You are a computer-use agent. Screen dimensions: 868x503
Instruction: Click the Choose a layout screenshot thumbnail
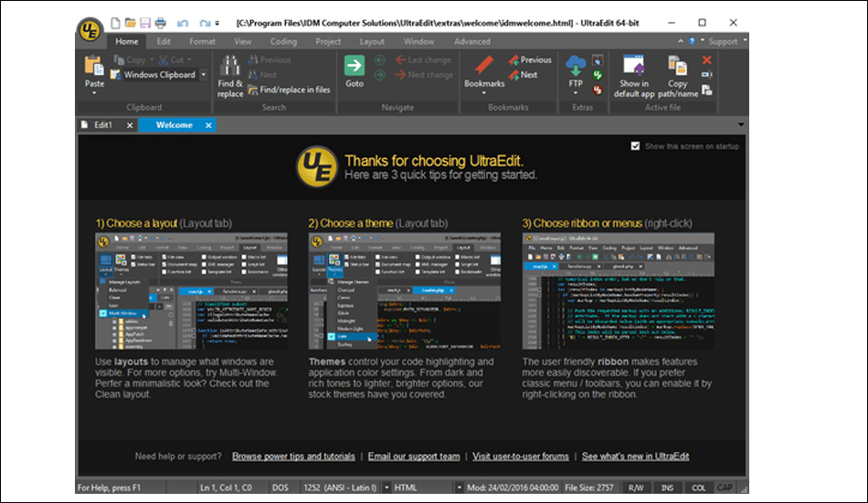click(191, 292)
